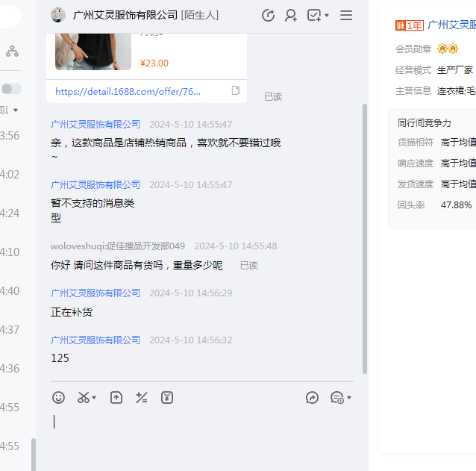Focus the message input field
Screen dimensions: 476x471
coord(202,437)
